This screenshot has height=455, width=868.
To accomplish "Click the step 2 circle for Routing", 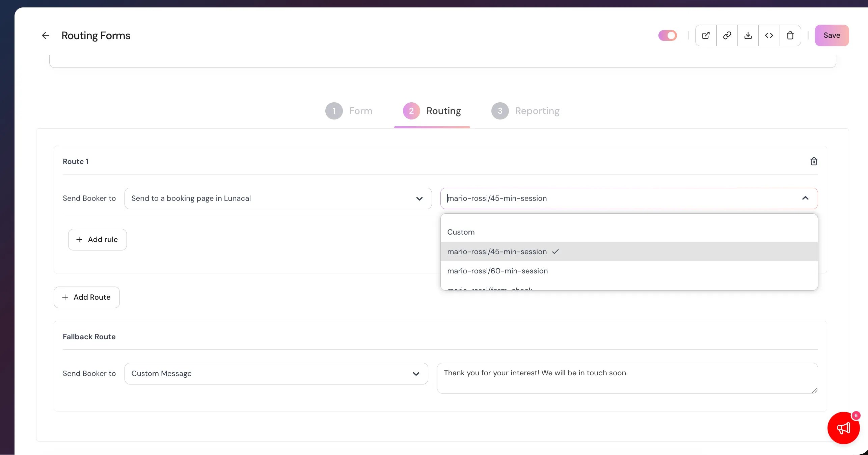I will click(411, 111).
